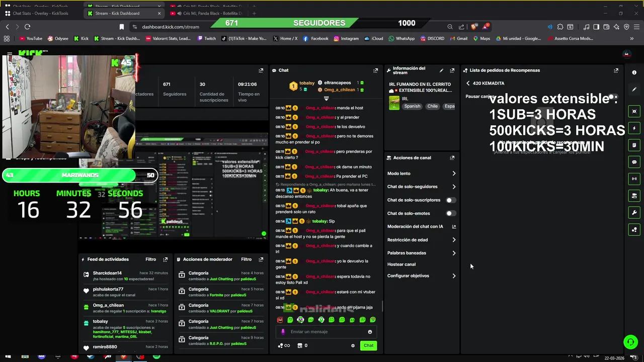
Task: Click the pencil icon in right sidebar
Action: click(x=634, y=89)
